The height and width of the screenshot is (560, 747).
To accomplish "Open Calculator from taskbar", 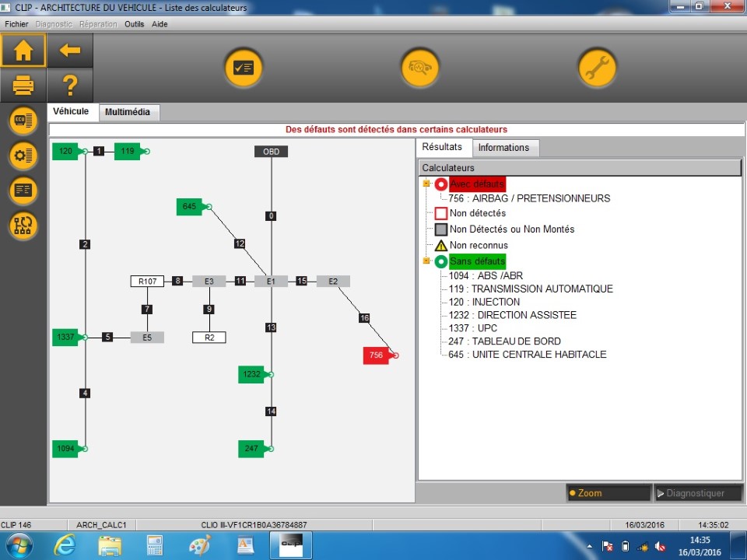I will [x=155, y=545].
